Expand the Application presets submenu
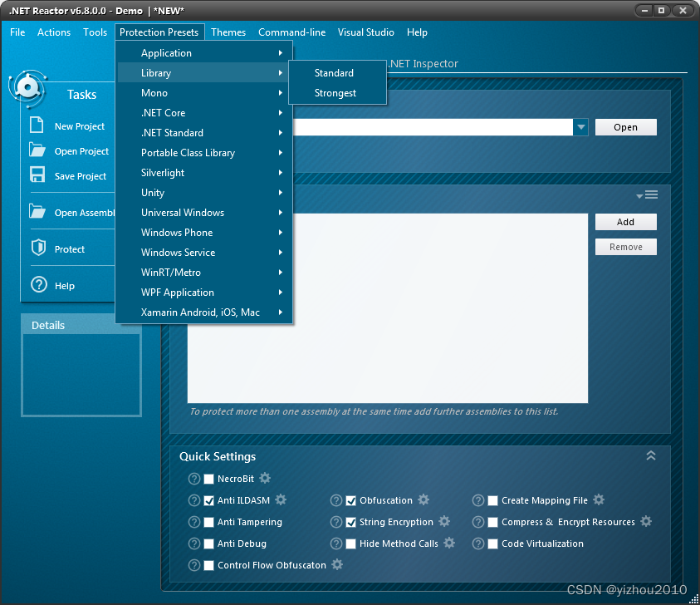This screenshot has width=700, height=605. tap(205, 52)
